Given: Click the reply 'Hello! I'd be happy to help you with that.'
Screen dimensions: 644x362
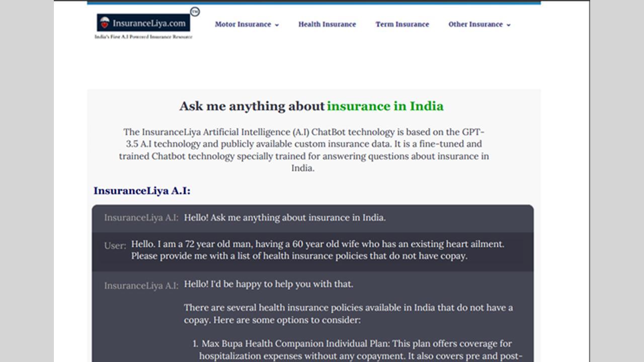Looking at the screenshot, I should pyautogui.click(x=269, y=284).
